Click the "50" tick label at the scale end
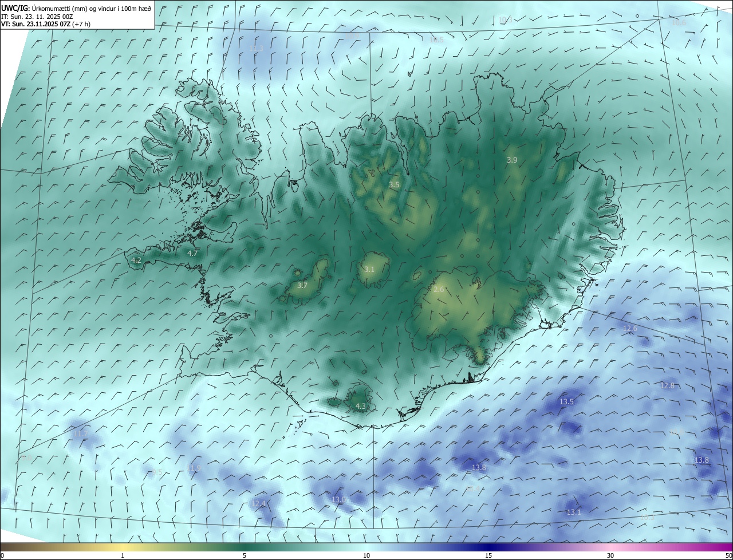Screen dimensions: 733x560 (x=728, y=555)
